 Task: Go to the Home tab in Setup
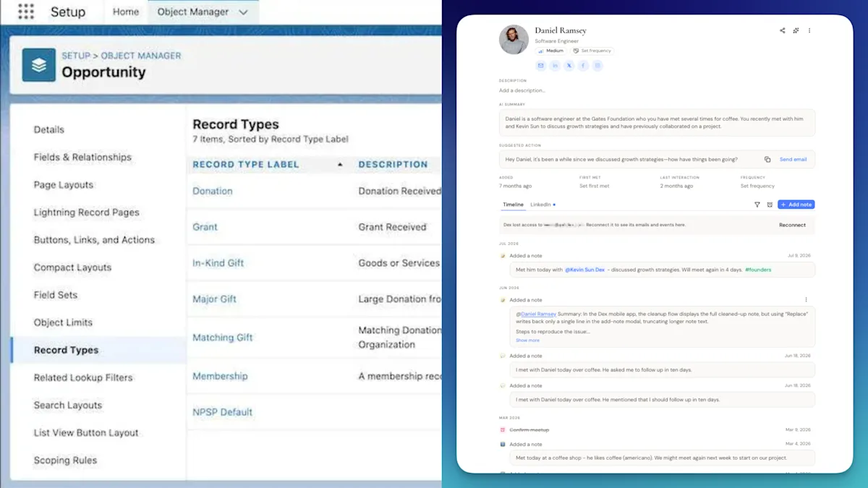tap(126, 12)
